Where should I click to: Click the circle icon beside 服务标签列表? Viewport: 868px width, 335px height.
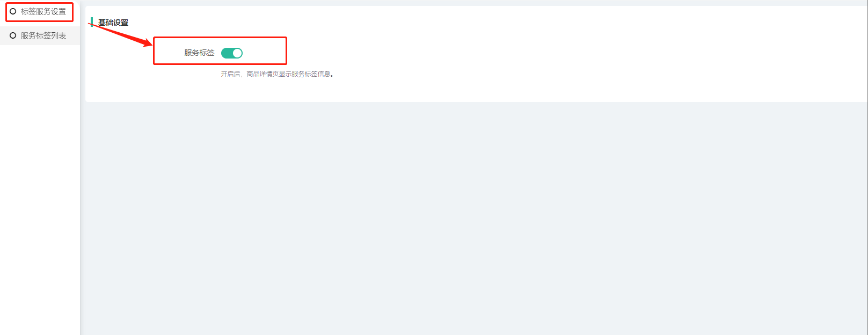click(13, 35)
